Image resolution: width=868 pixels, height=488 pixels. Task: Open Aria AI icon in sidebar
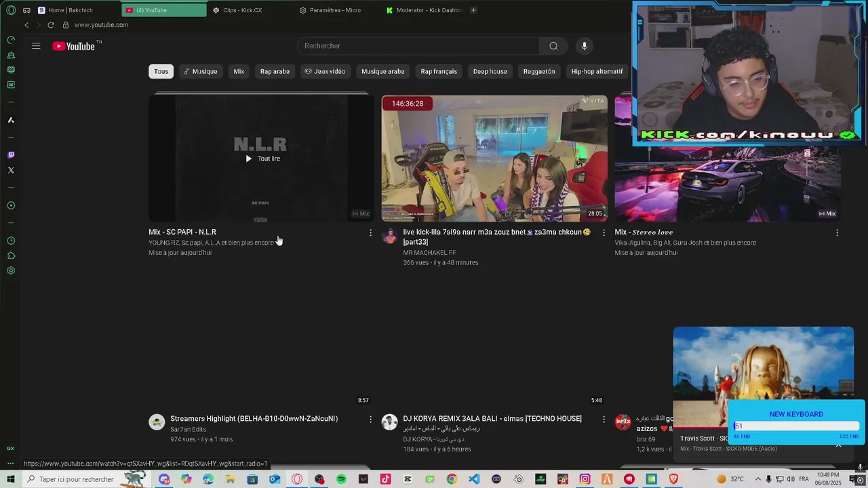point(11,120)
